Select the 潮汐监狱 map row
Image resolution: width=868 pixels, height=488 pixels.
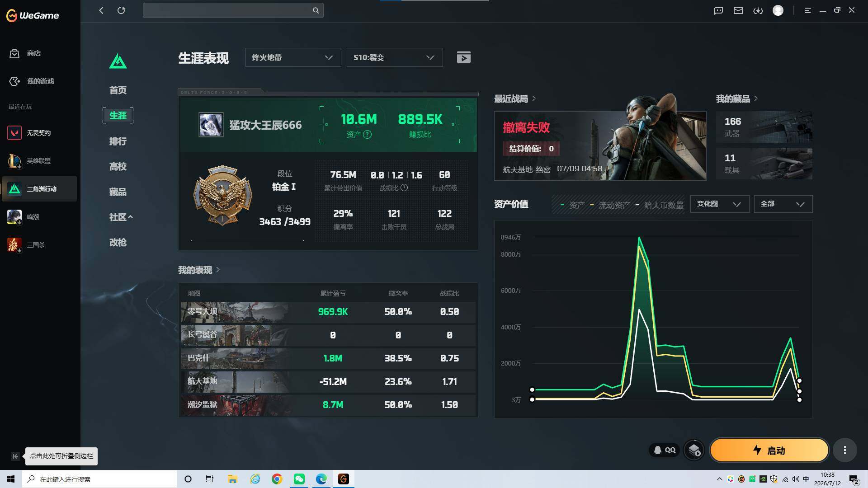pos(328,405)
